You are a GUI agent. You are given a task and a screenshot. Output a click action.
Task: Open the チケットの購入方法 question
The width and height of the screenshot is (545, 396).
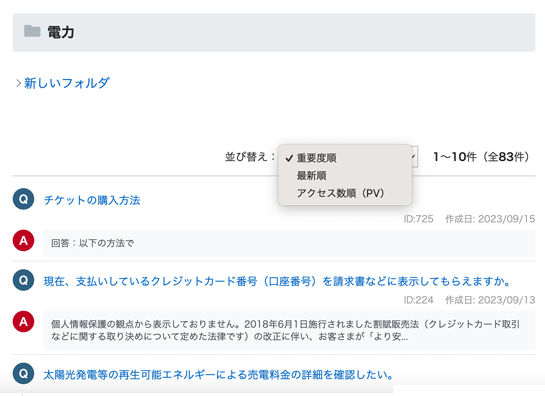pos(92,200)
